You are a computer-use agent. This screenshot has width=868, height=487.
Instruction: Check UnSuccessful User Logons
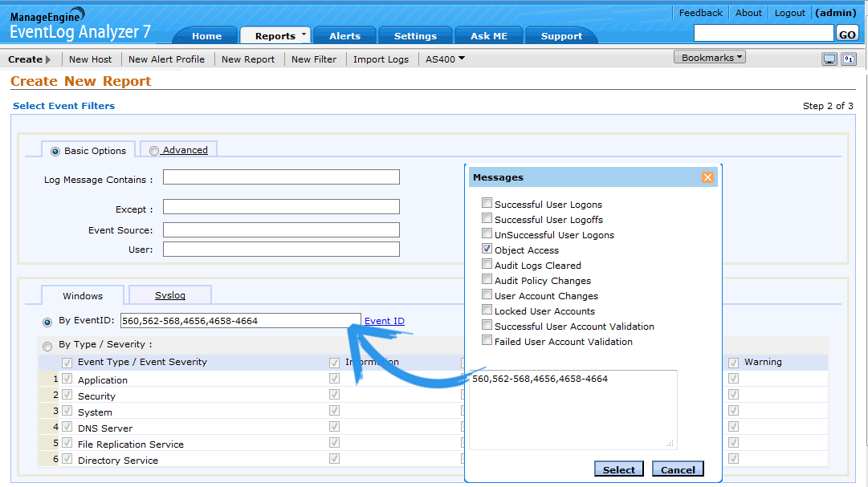coord(487,233)
